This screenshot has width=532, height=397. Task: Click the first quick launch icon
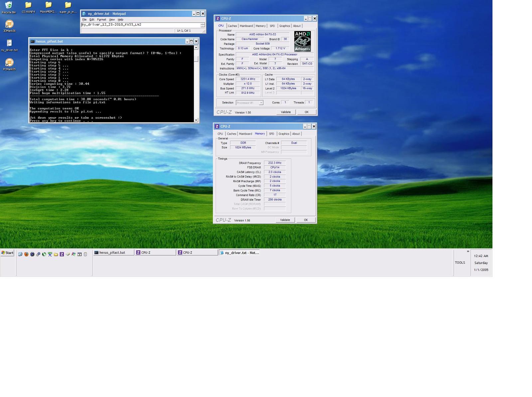pos(20,254)
